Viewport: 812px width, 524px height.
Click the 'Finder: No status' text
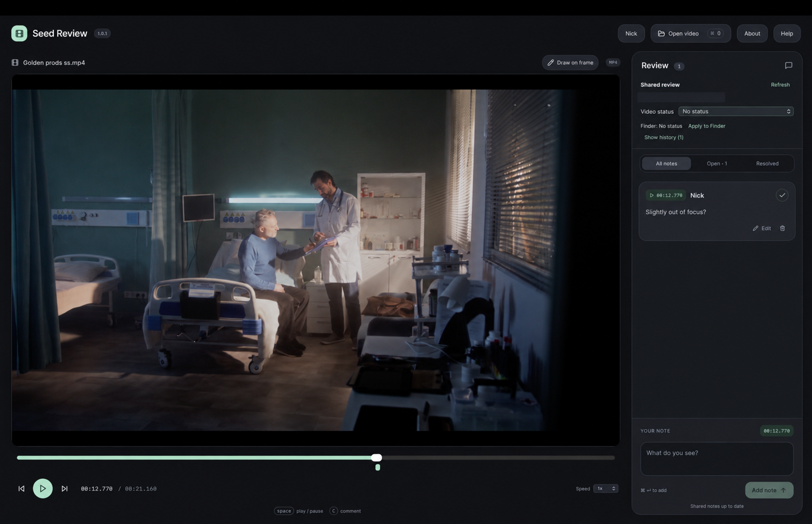pyautogui.click(x=661, y=126)
